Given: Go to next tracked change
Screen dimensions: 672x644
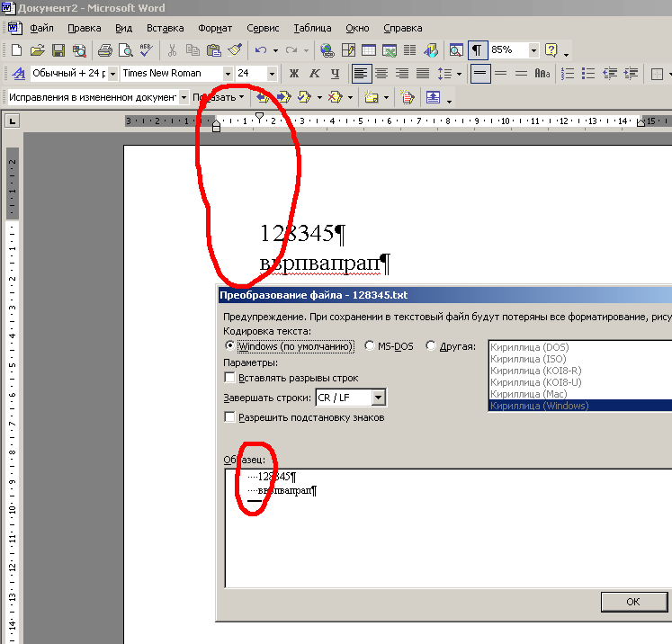Looking at the screenshot, I should click(x=283, y=97).
